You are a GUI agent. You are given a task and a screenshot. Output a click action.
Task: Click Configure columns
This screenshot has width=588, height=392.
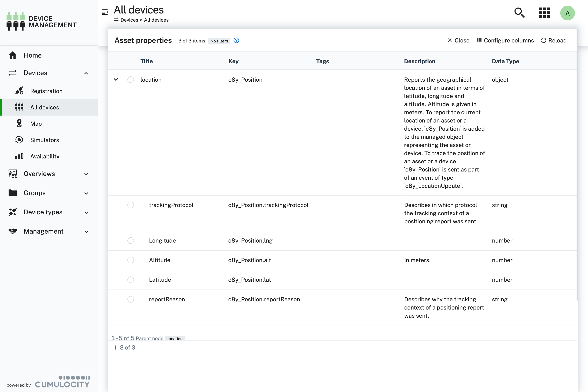pos(505,40)
